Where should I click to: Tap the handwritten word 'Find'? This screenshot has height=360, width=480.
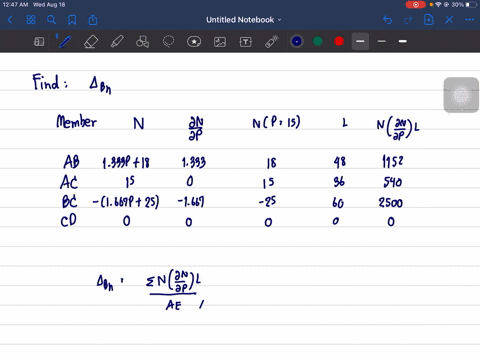click(46, 82)
